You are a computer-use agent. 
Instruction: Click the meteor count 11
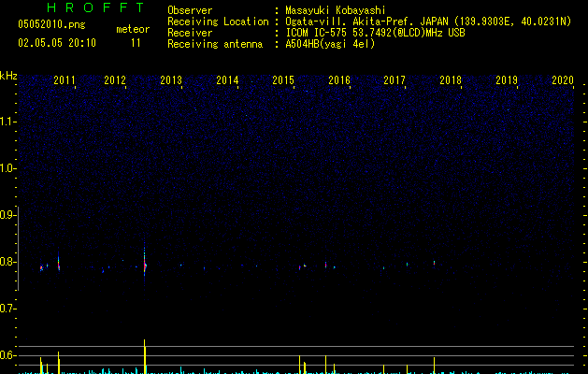pos(136,43)
